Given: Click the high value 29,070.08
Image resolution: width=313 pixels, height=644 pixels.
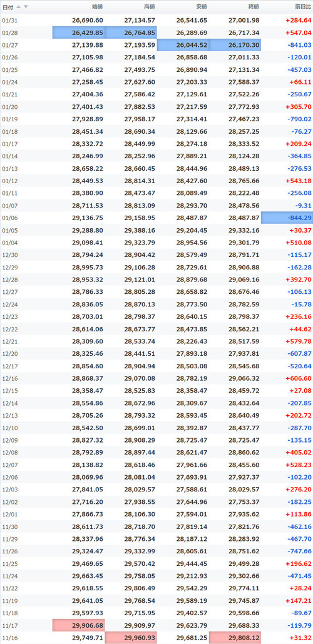Looking at the screenshot, I should tap(140, 378).
